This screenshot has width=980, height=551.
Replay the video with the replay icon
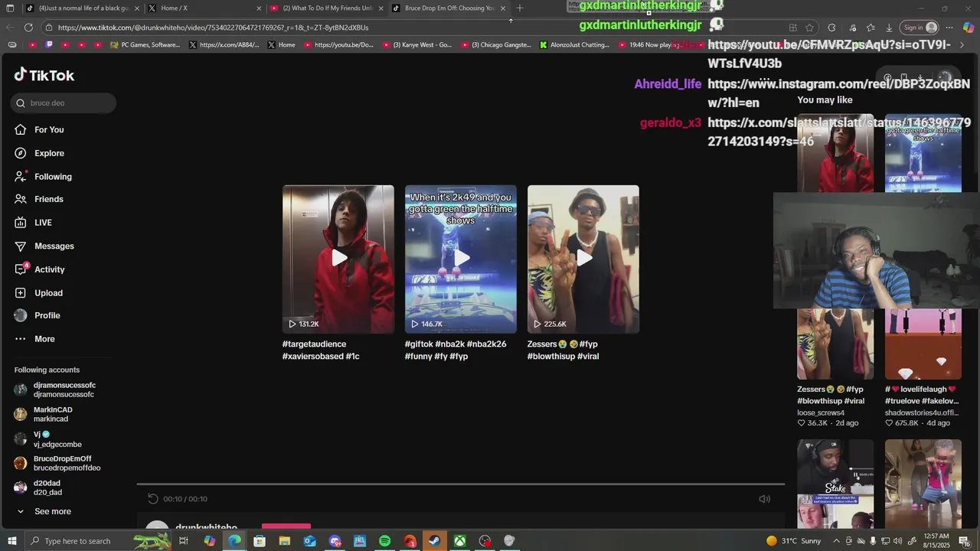[x=153, y=499]
